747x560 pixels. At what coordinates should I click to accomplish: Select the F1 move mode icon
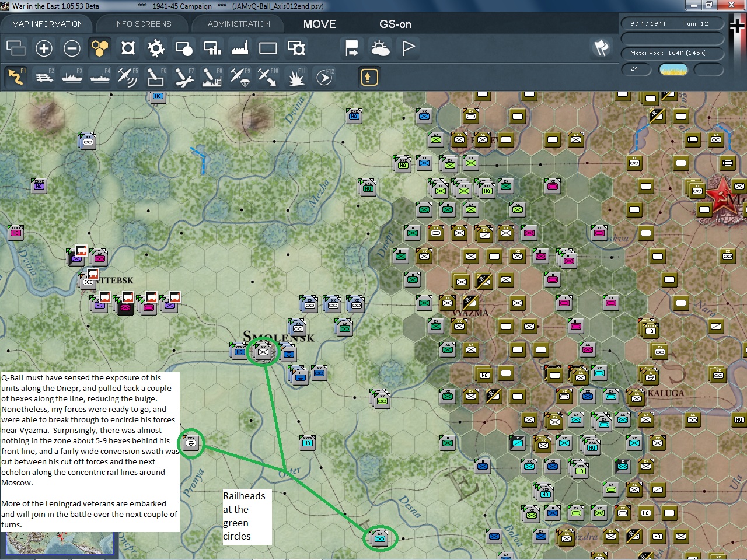coord(16,77)
